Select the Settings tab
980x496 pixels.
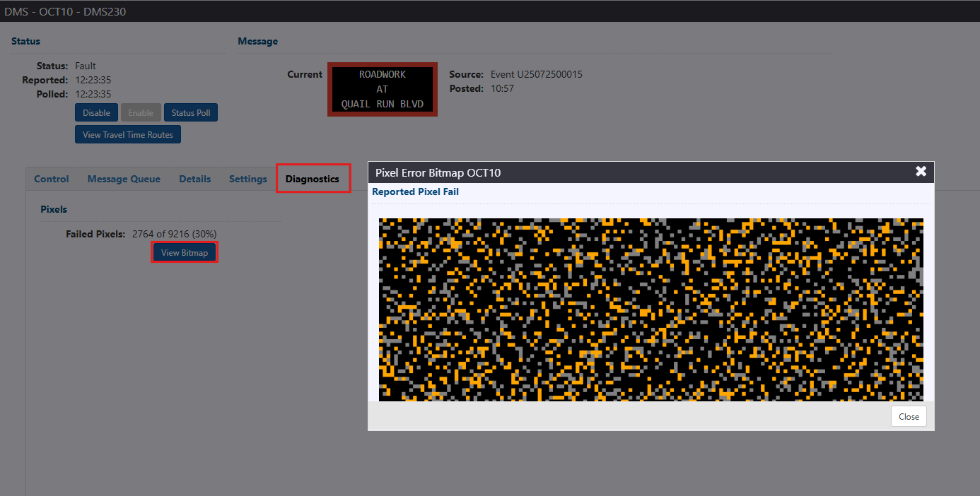(247, 179)
